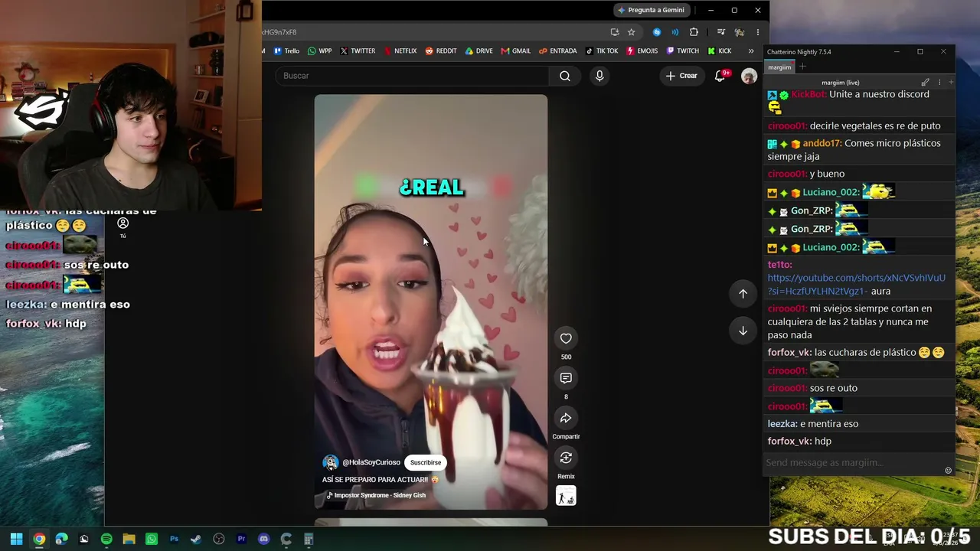Viewport: 980px width, 551px height.
Task: Open the WPP bookmark
Action: (x=320, y=51)
